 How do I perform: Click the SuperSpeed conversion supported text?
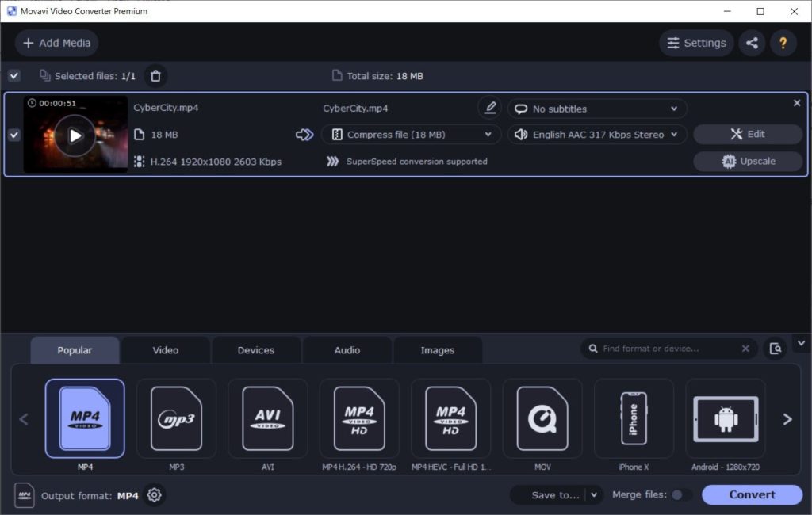(x=417, y=162)
